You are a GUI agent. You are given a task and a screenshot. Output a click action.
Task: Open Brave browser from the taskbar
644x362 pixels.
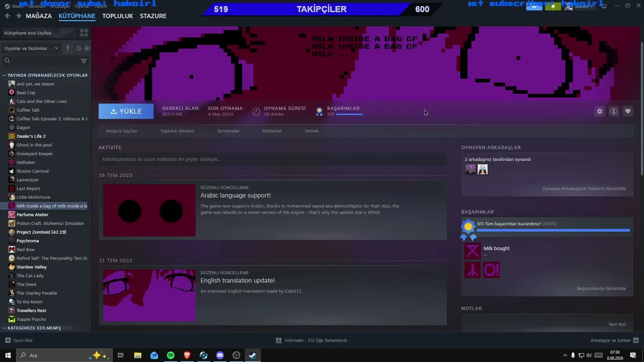pyautogui.click(x=187, y=355)
